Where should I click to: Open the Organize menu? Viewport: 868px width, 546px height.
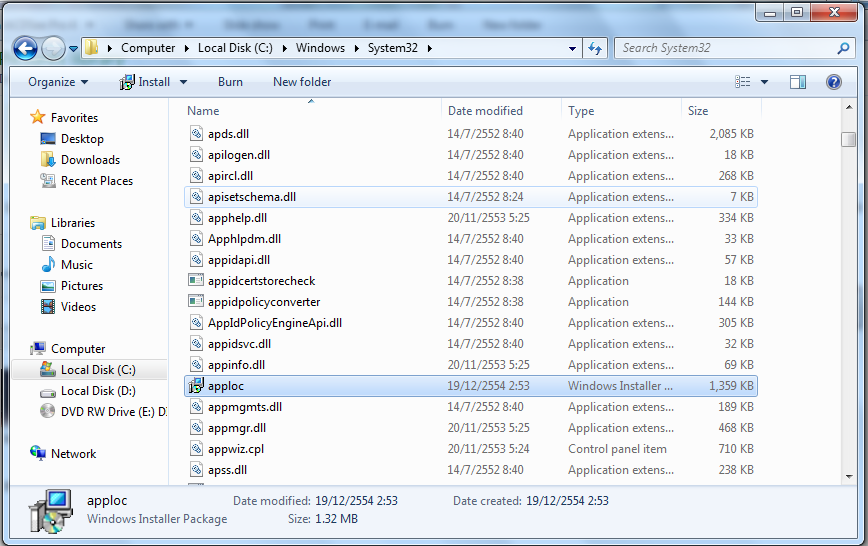click(x=58, y=82)
